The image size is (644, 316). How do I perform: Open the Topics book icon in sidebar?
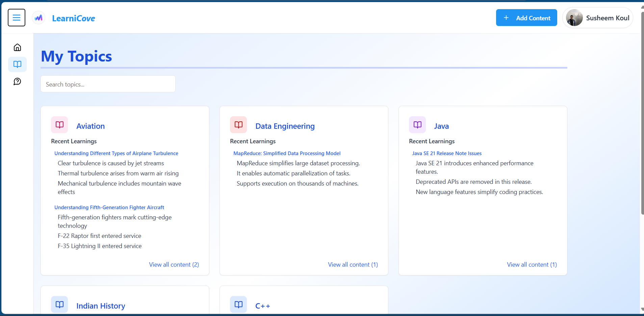click(17, 64)
